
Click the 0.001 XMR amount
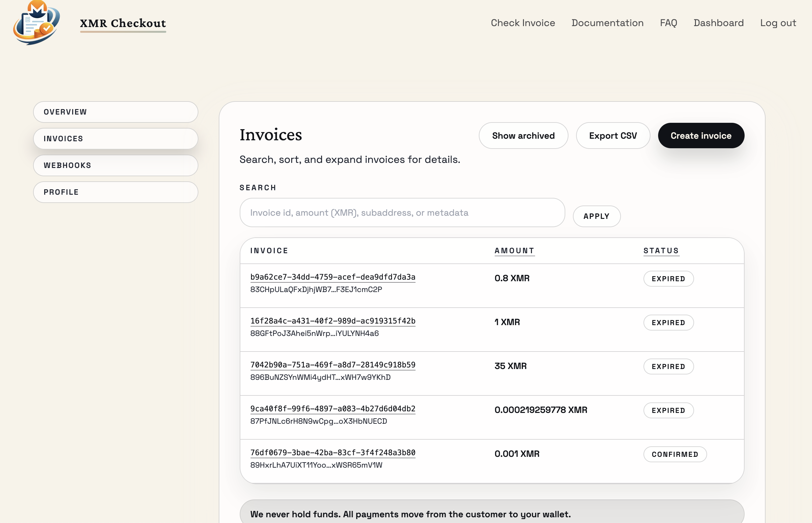(x=517, y=454)
